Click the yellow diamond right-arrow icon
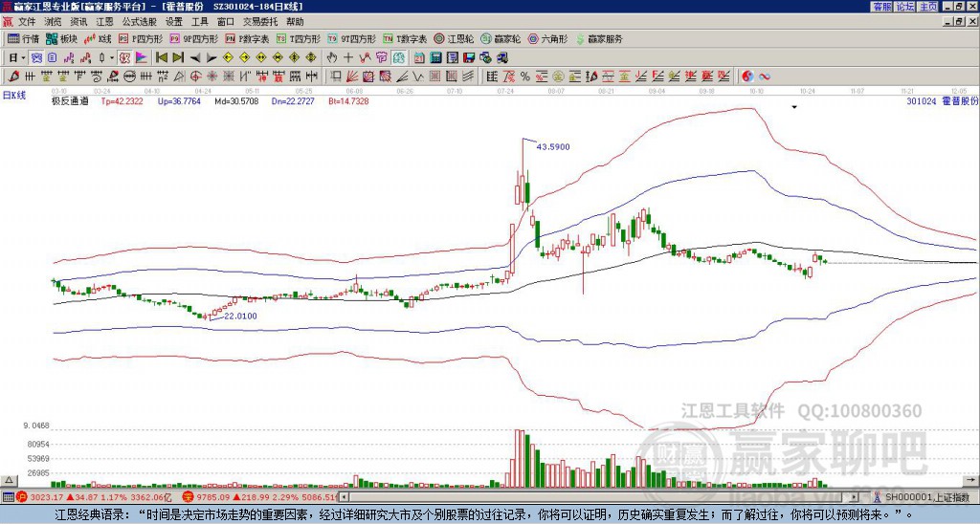Image resolution: width=980 pixels, height=524 pixels. 244,58
